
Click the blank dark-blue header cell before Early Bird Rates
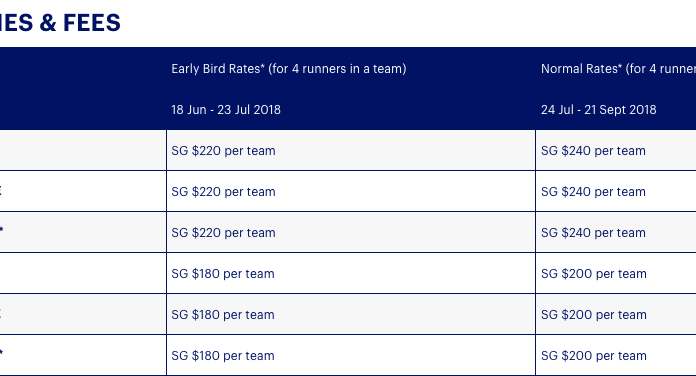click(83, 89)
